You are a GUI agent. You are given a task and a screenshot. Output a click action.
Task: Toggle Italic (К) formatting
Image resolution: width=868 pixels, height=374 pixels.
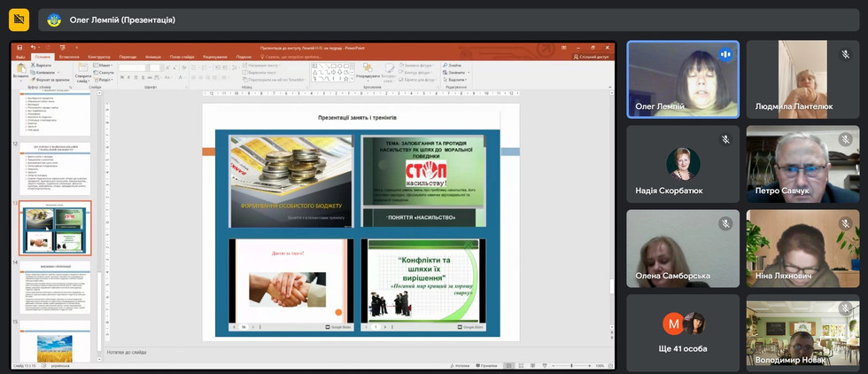coord(129,78)
